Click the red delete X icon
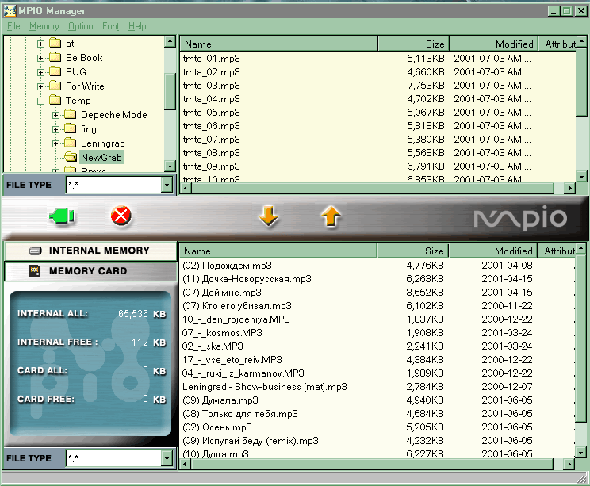 pyautogui.click(x=121, y=216)
